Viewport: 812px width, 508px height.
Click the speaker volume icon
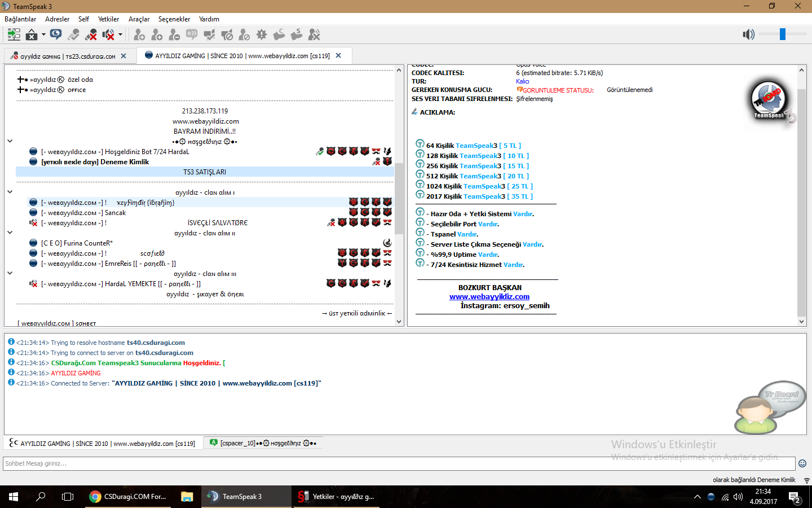[x=748, y=35]
